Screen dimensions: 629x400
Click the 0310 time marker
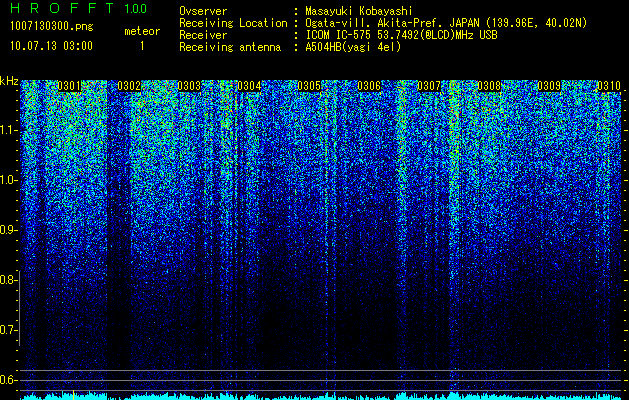click(x=609, y=86)
